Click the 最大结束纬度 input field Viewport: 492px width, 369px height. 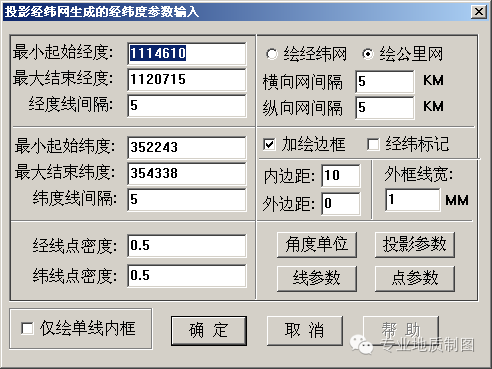187,173
